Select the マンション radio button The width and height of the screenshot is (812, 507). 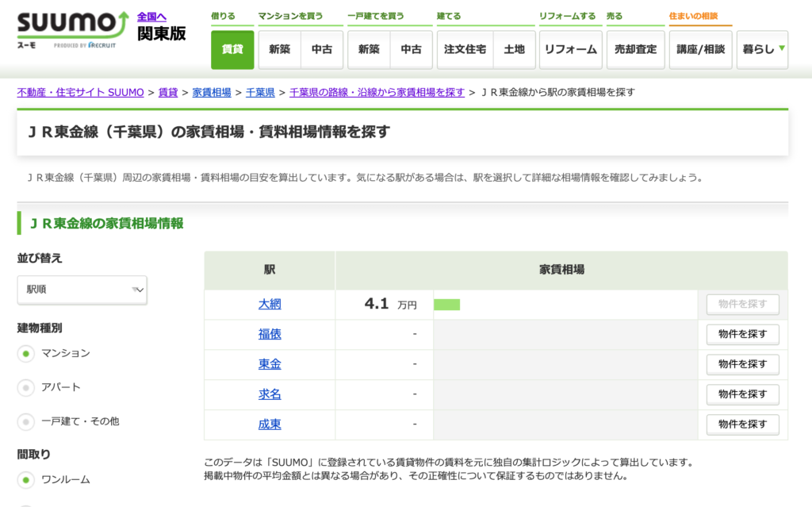coord(26,354)
